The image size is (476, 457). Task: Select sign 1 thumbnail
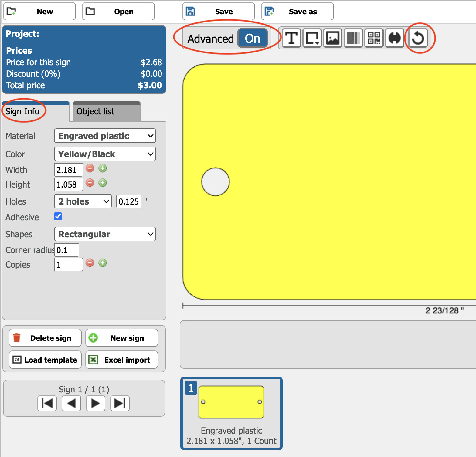pyautogui.click(x=231, y=413)
